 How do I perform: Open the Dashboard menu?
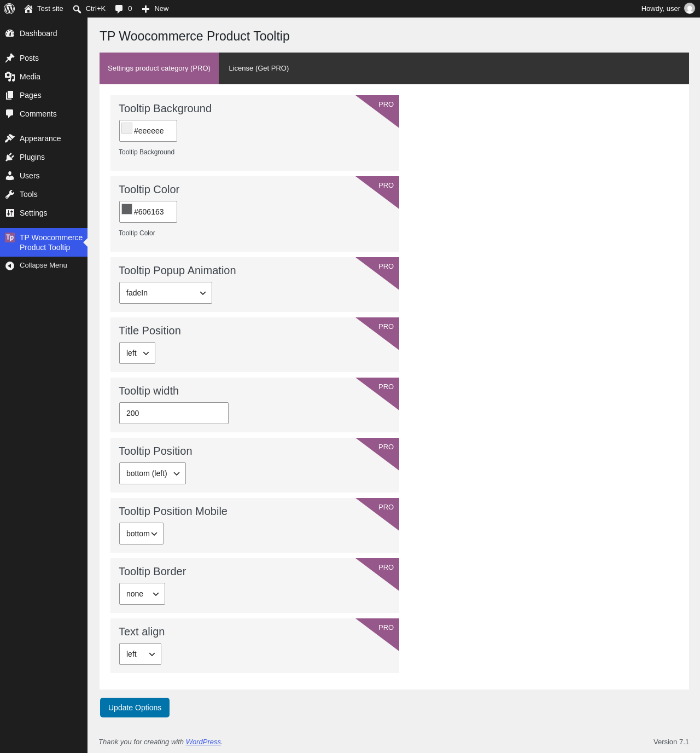44,33
